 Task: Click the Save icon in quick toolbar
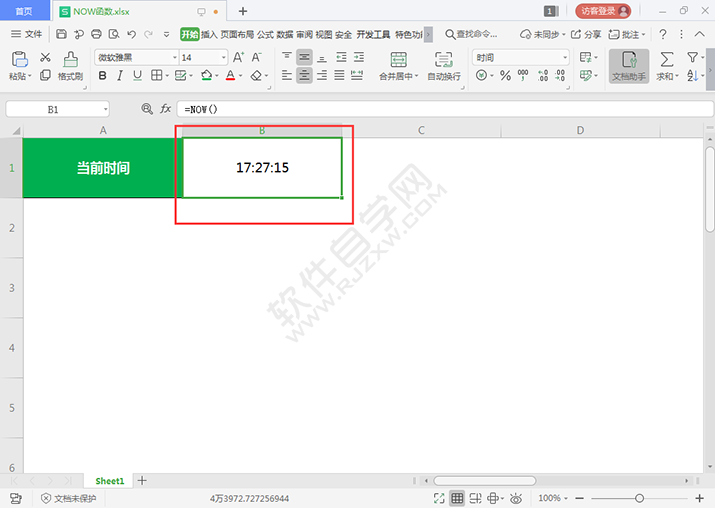click(x=62, y=34)
